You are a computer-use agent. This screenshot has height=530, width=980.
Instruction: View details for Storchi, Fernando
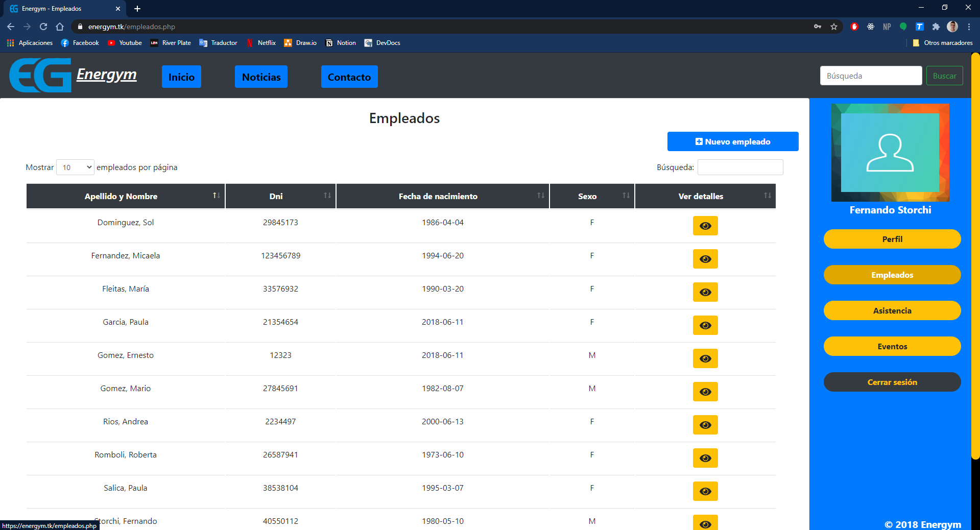coord(705,523)
